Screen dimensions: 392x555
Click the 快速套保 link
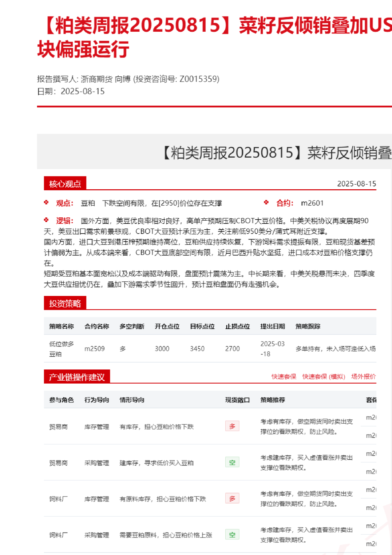point(283,377)
